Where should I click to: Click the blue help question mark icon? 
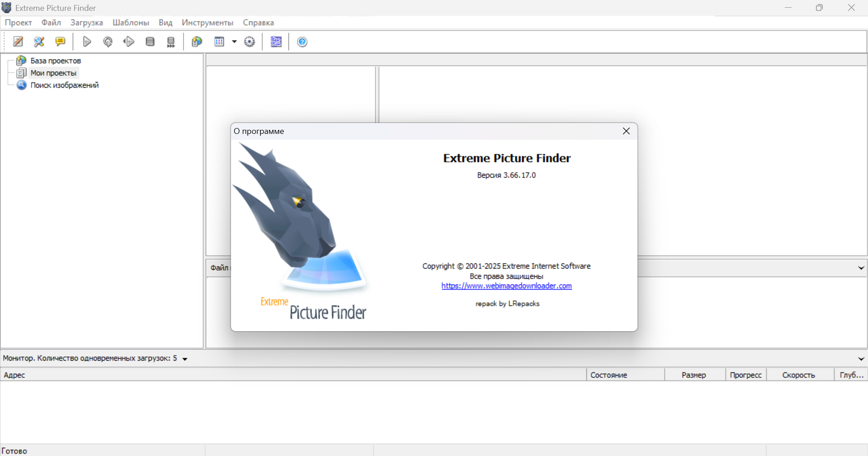coord(302,42)
